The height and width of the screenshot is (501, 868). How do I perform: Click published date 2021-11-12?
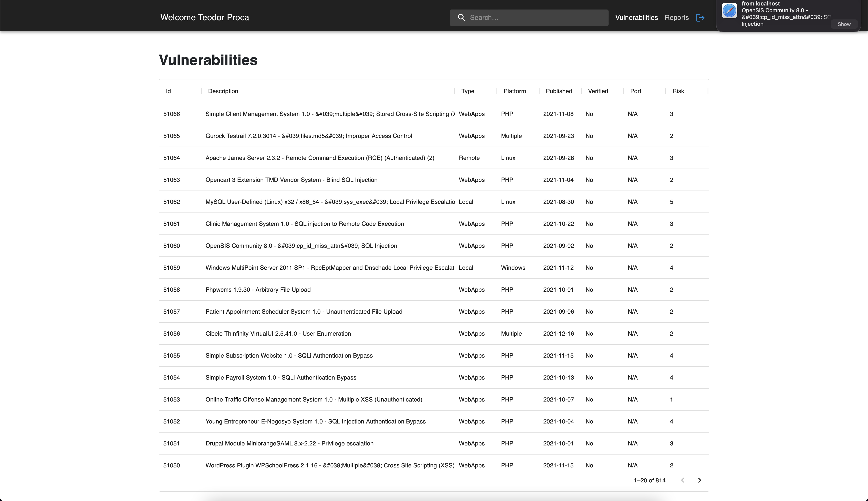[x=559, y=268]
